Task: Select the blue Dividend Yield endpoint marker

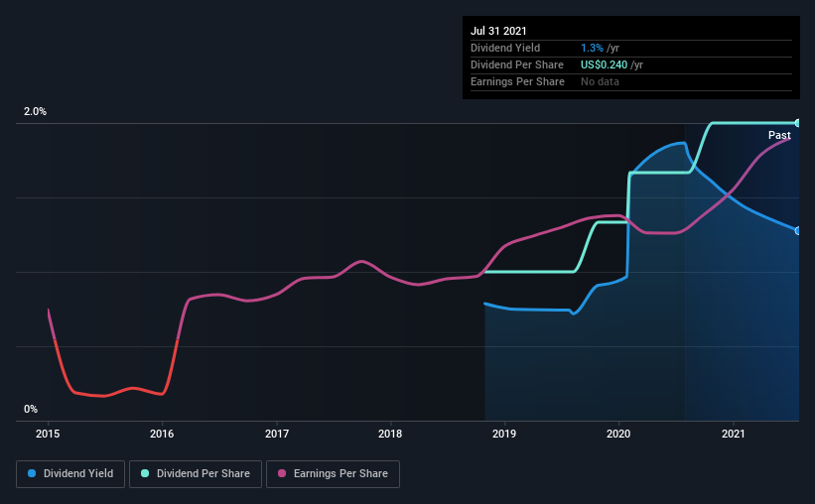Action: pos(798,230)
